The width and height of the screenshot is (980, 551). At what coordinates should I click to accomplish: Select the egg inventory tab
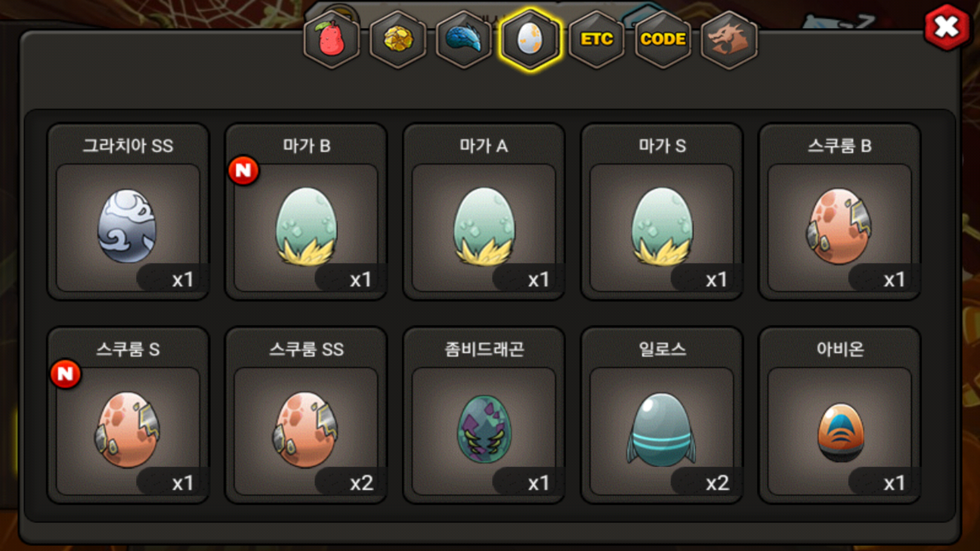point(530,39)
